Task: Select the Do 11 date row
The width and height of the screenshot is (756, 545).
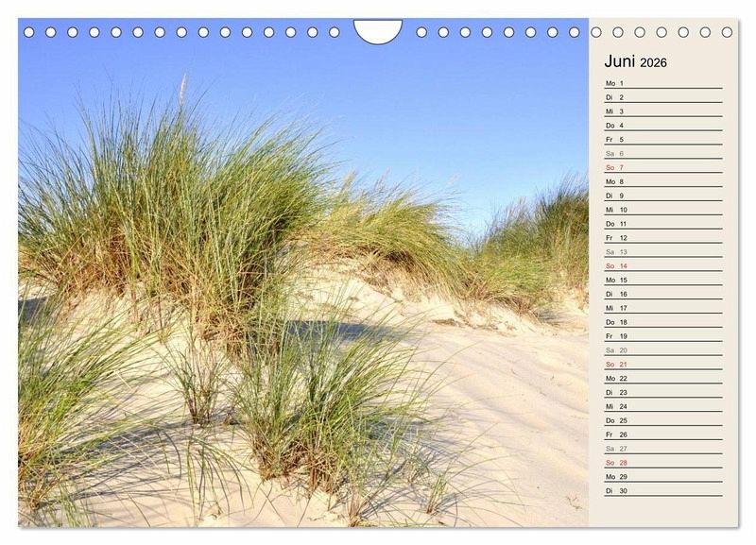Action: 663,224
